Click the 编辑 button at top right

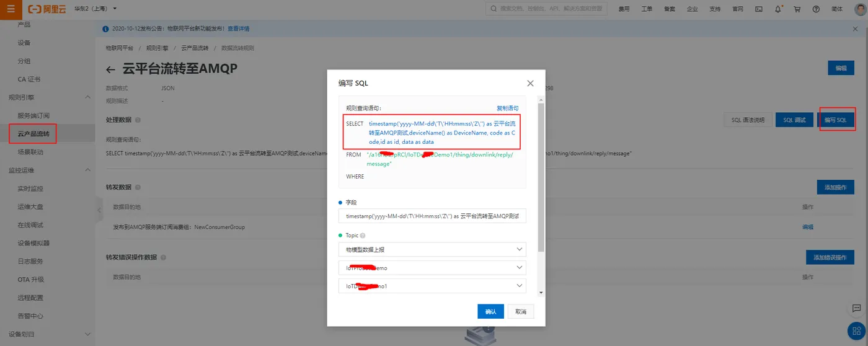point(841,68)
